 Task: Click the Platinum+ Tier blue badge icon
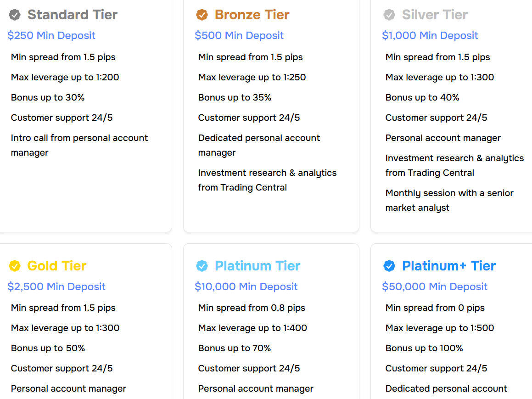click(x=389, y=266)
